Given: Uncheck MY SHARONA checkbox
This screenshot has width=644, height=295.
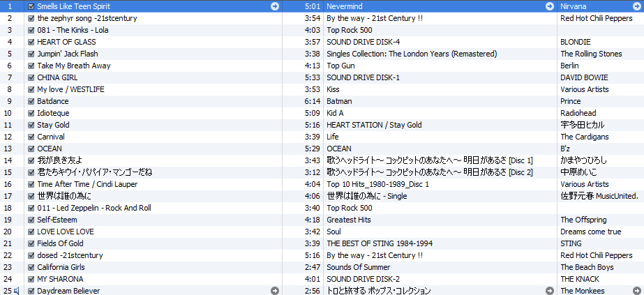Looking at the screenshot, I should tap(31, 280).
